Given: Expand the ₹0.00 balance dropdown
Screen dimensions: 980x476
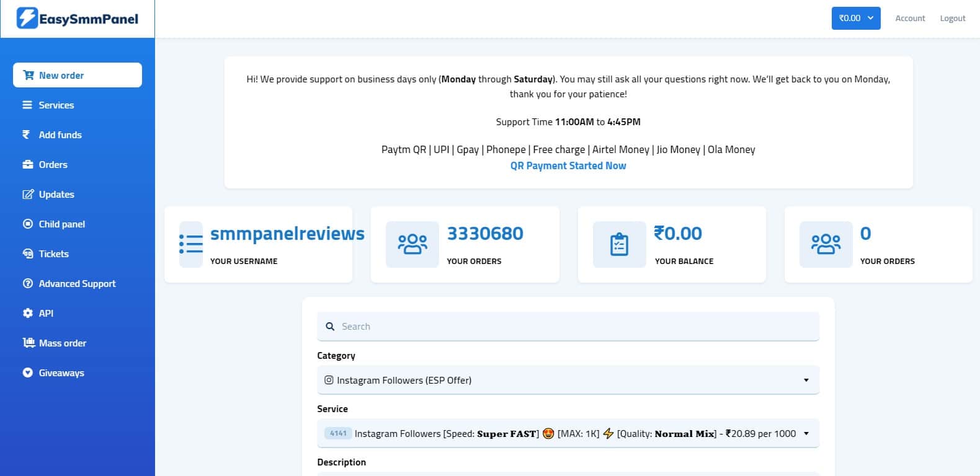Looking at the screenshot, I should pyautogui.click(x=855, y=19).
